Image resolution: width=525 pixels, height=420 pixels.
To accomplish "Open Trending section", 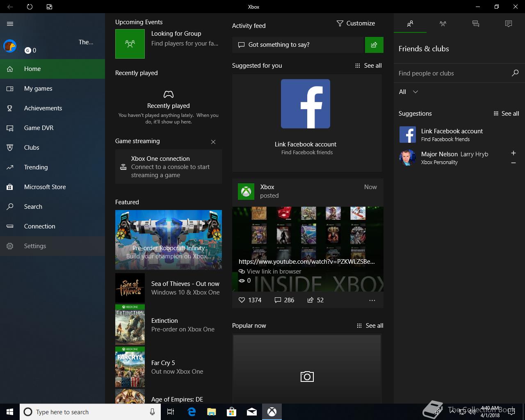I will pyautogui.click(x=52, y=167).
